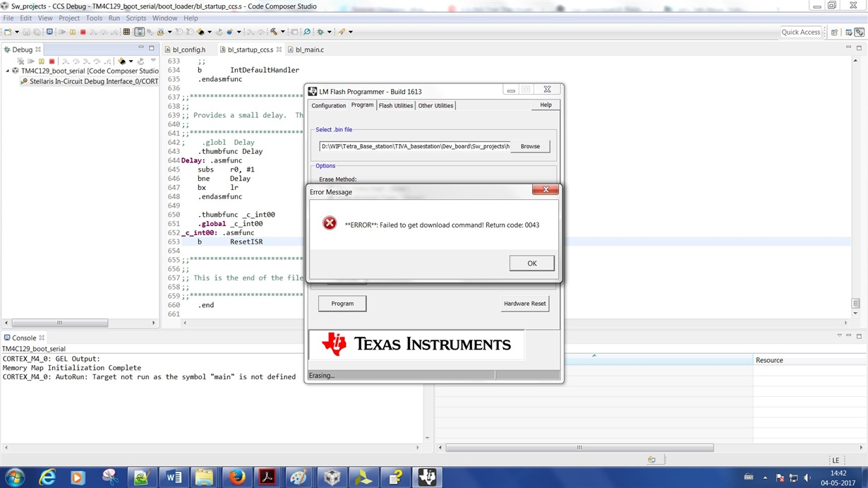
Task: Click the Build hammer icon in toolbar
Action: [273, 32]
